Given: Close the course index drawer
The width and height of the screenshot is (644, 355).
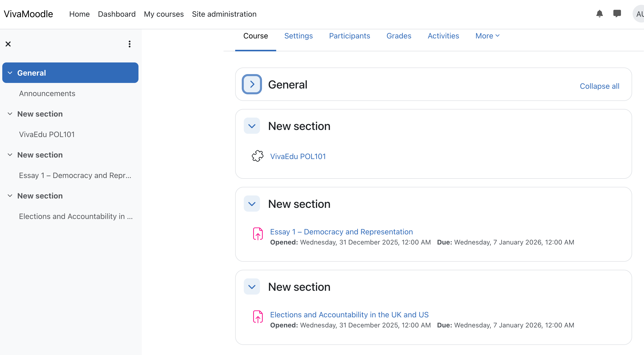Looking at the screenshot, I should 8,44.
